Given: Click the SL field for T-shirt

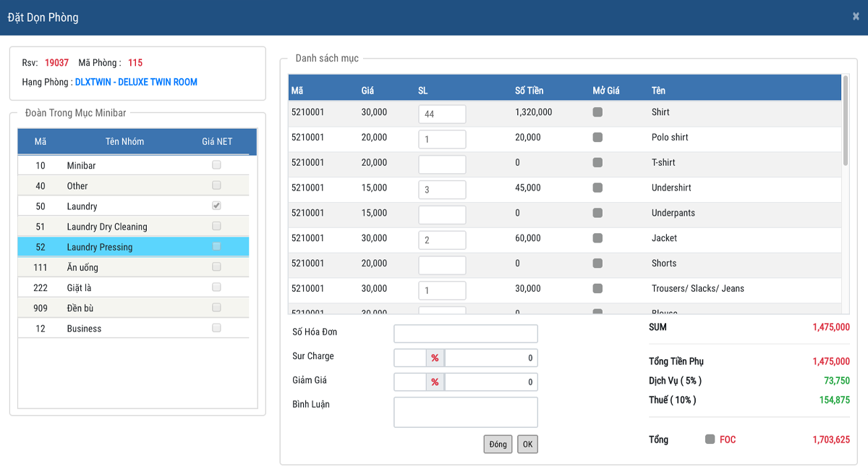Looking at the screenshot, I should pyautogui.click(x=442, y=164).
